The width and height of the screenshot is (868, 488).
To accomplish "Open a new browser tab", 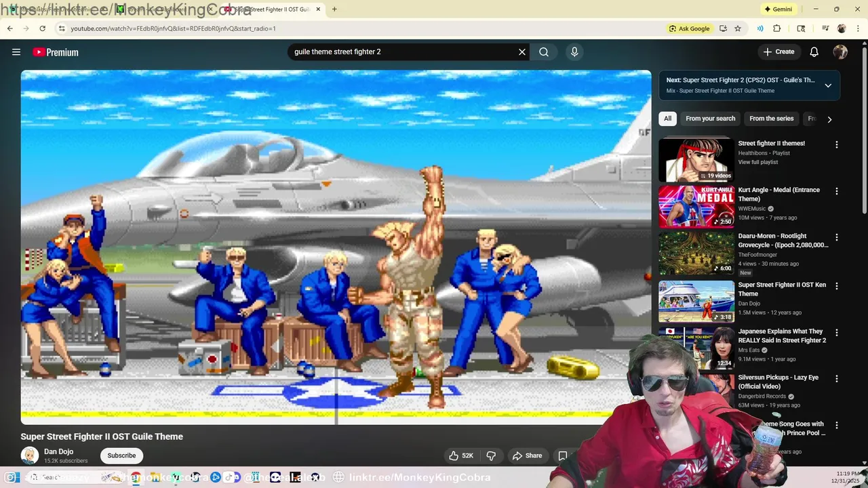I will [x=334, y=9].
